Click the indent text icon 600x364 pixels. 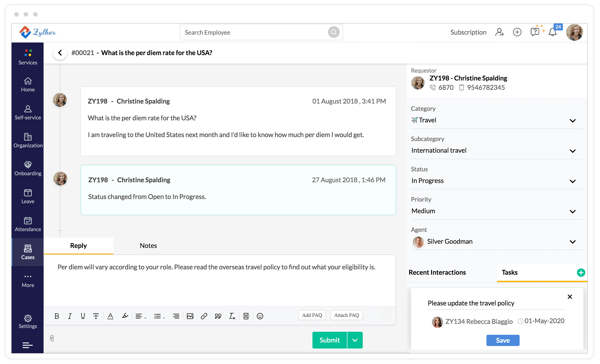point(176,316)
